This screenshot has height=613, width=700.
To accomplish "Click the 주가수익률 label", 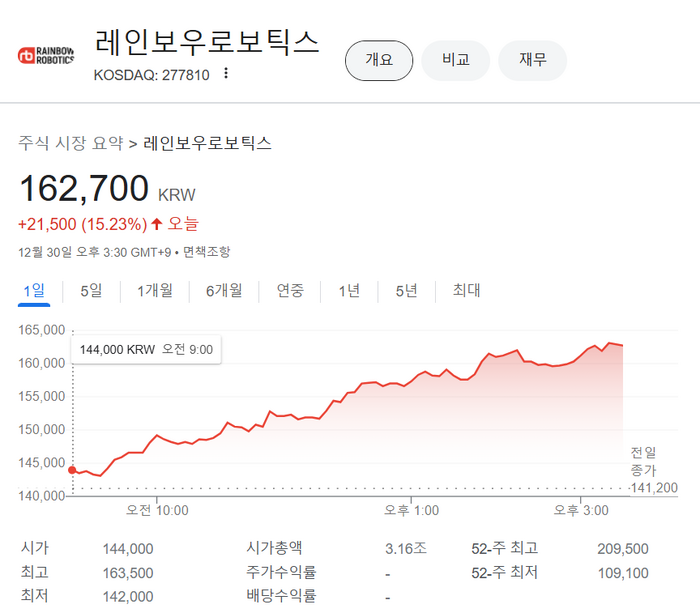I will coord(281,572).
